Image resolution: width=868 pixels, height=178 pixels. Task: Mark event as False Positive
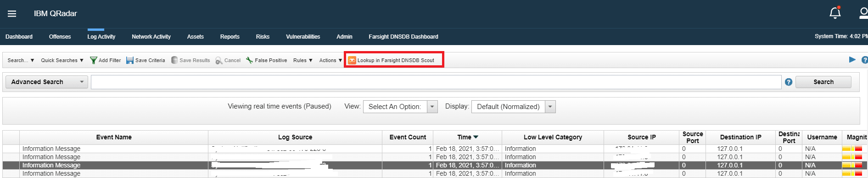point(266,60)
